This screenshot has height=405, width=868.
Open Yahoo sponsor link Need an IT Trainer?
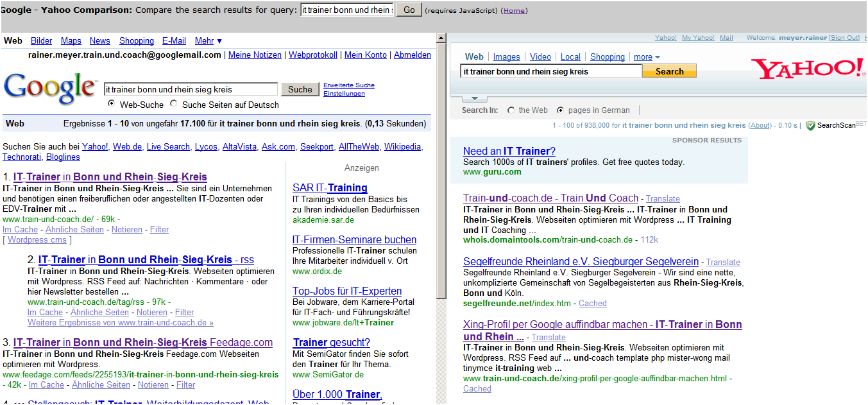[x=509, y=151]
